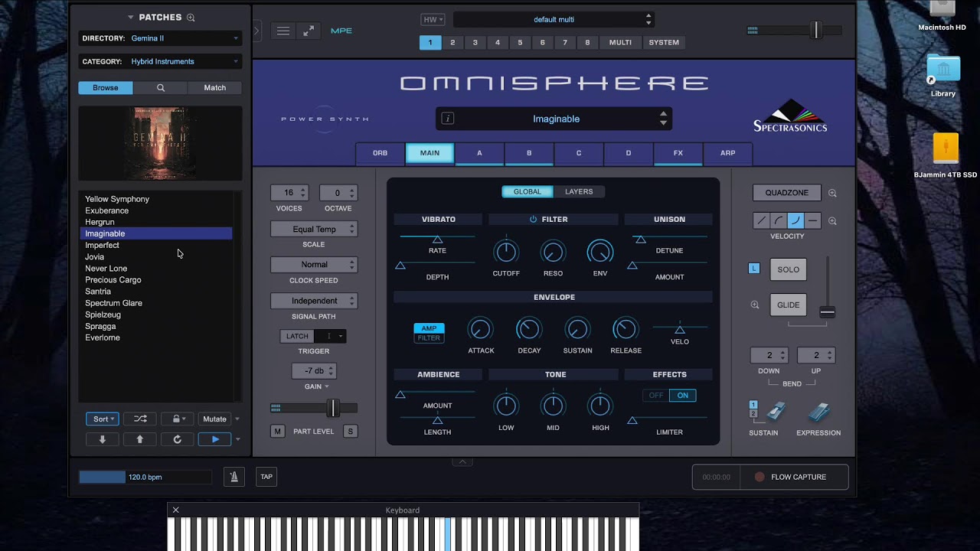
Task: Open the Library folder on desktop
Action: 943,70
